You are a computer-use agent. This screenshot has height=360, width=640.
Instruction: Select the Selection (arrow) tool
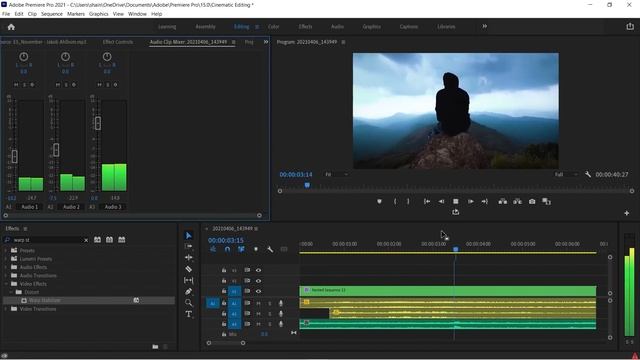(189, 236)
